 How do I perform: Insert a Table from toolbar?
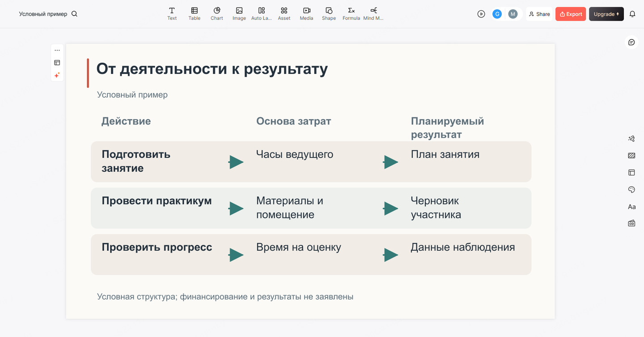click(194, 14)
